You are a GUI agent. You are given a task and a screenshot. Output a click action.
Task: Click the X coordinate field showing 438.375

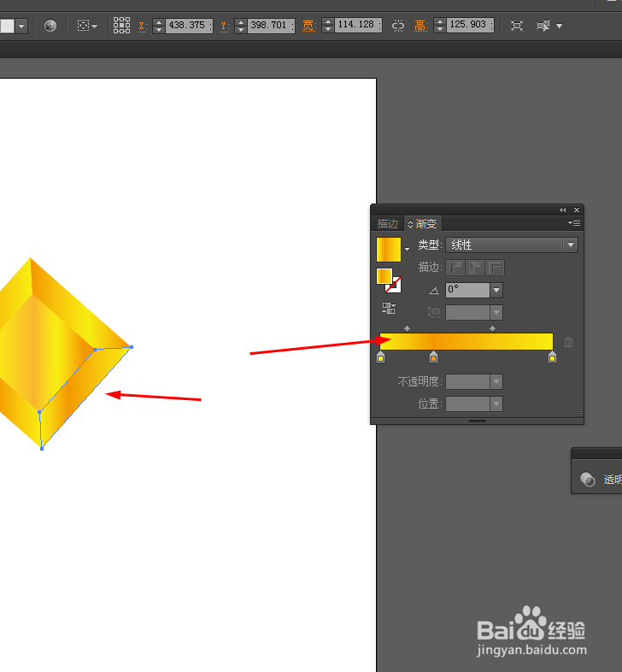[189, 26]
